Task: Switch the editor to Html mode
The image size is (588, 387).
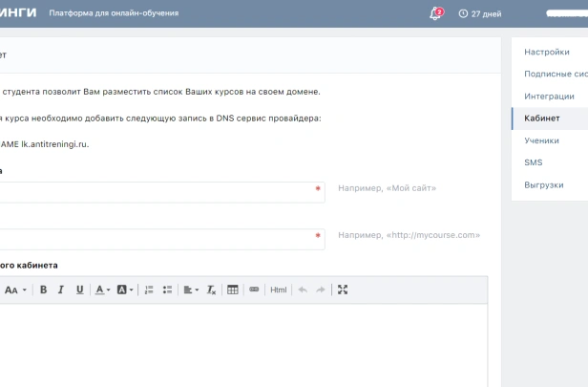Action: pos(278,290)
